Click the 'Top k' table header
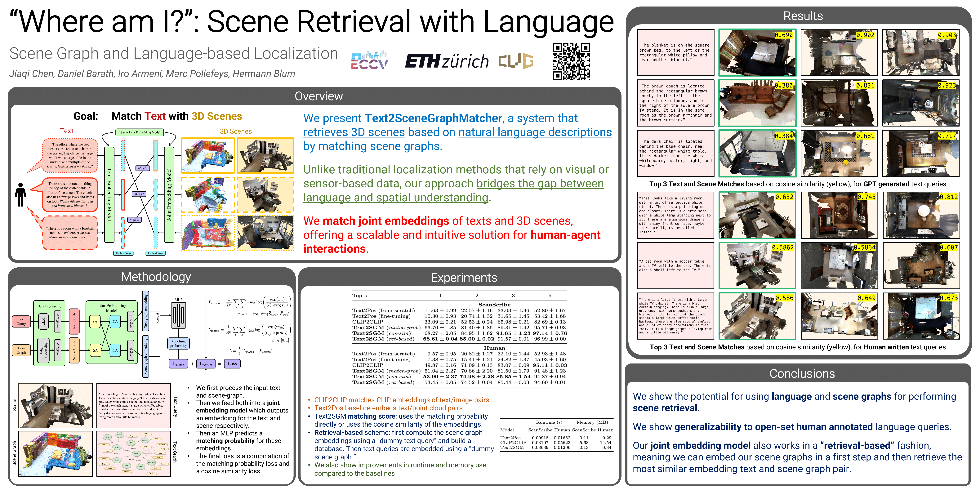The image size is (980, 490). pyautogui.click(x=359, y=296)
